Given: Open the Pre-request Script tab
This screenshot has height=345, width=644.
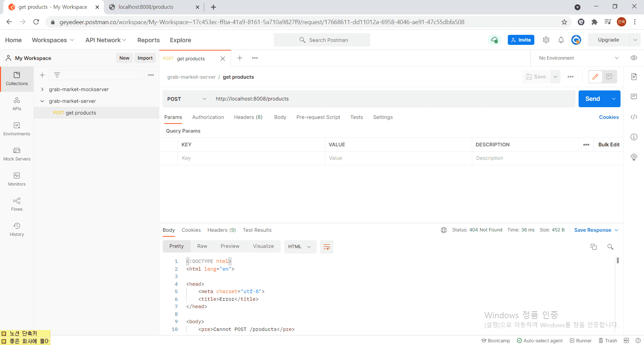Looking at the screenshot, I should (318, 117).
